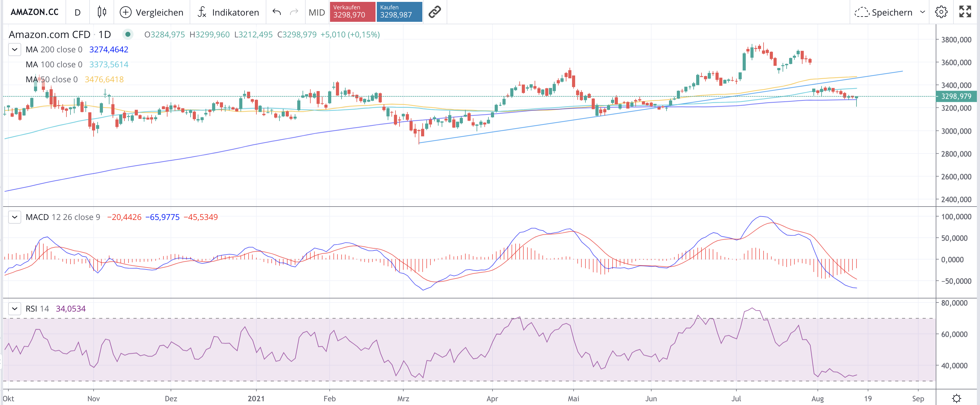Open chart settings gear icon
Screen dimensions: 980x405
pyautogui.click(x=941, y=12)
